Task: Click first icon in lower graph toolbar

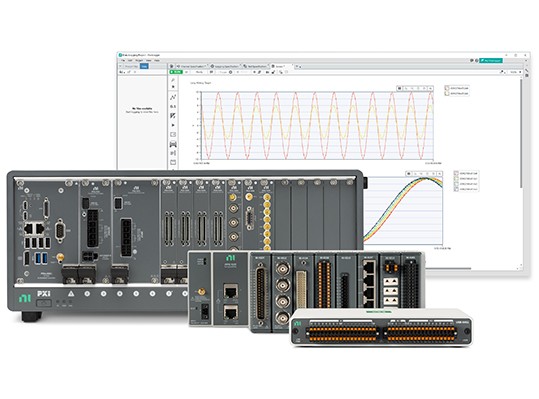Action: 408,174
